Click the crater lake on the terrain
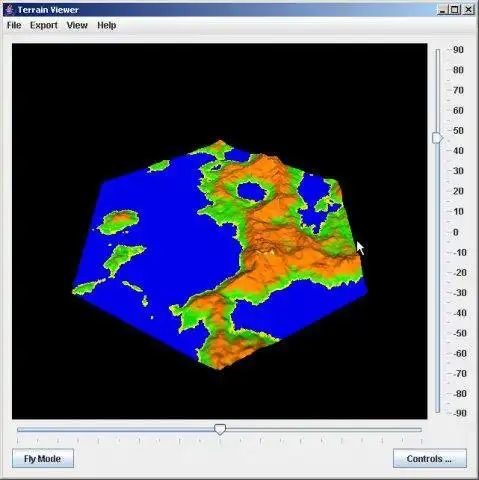479x480 pixels. [252, 191]
